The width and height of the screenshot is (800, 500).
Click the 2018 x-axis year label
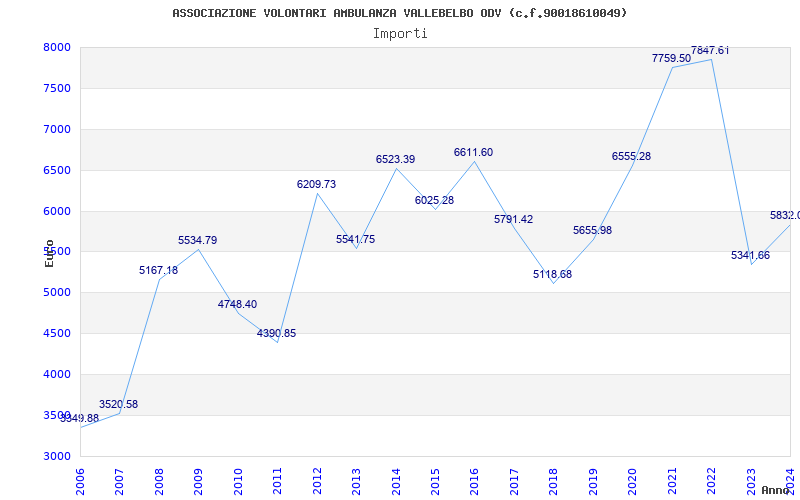pos(554,481)
